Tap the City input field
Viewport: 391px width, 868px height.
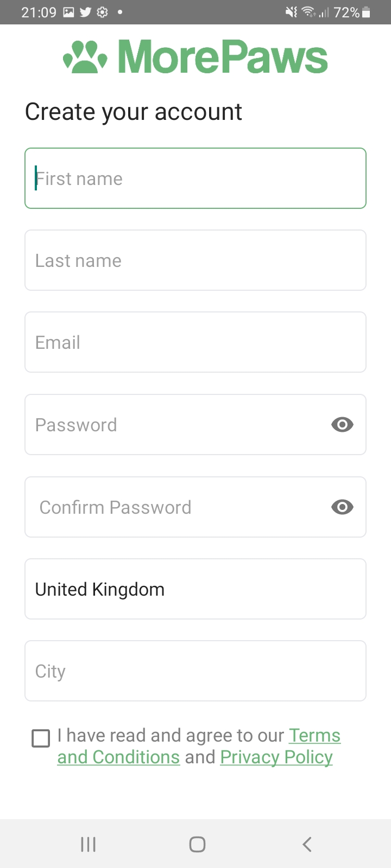(x=195, y=671)
